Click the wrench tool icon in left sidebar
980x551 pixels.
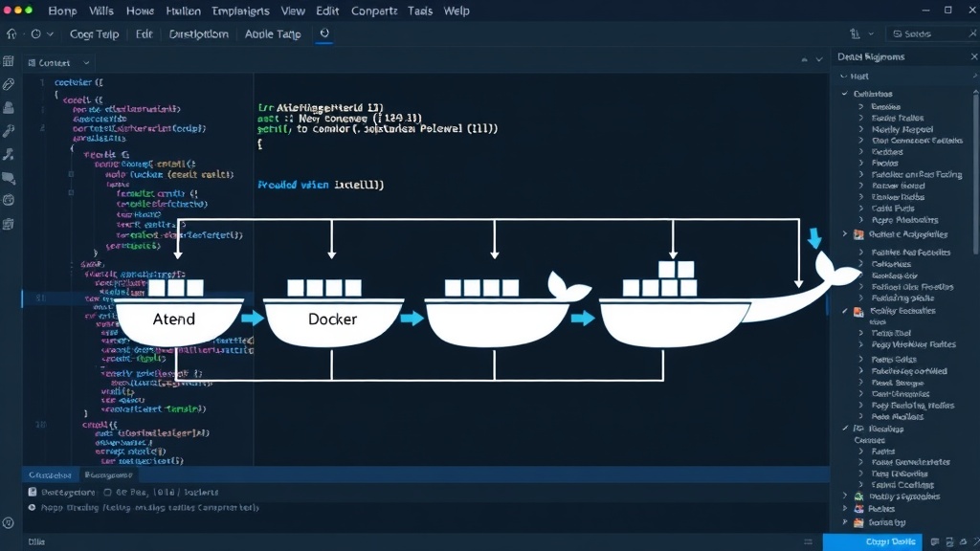(8, 130)
